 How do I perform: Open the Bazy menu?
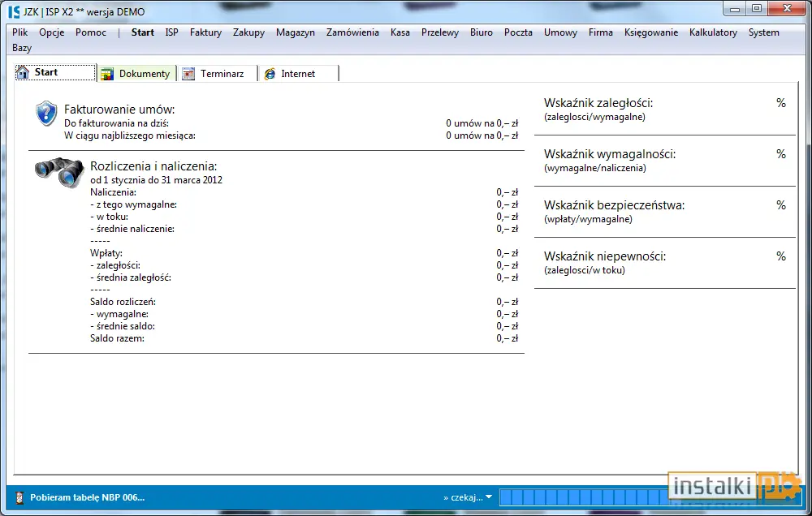[22, 48]
